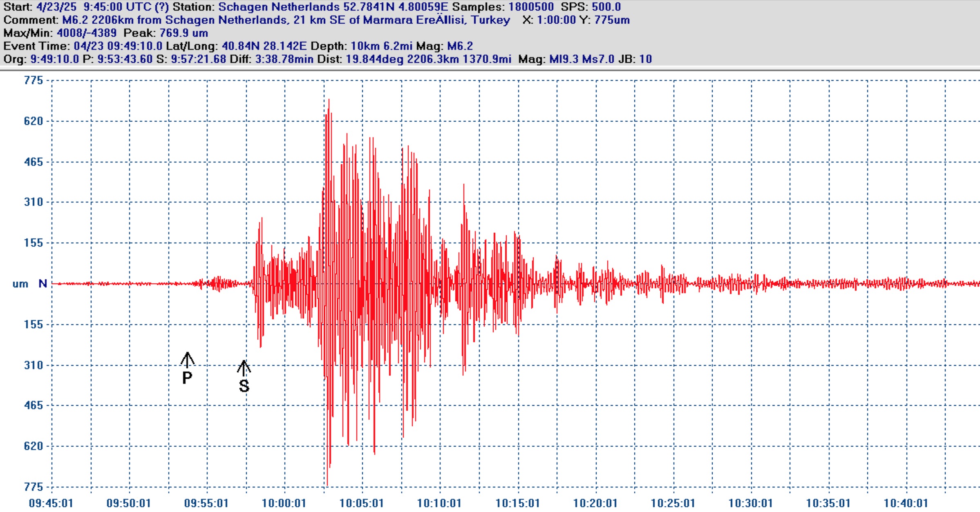The image size is (980, 512).
Task: Select the P arrival time 9:53:43.60
Action: point(125,59)
